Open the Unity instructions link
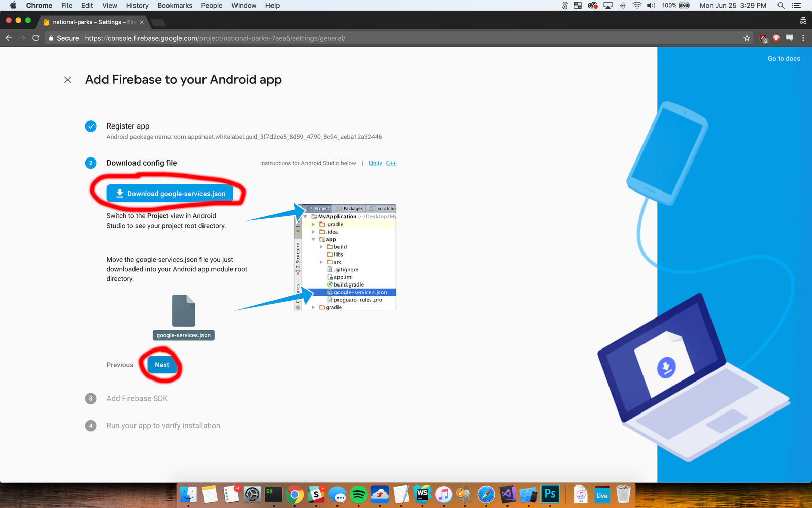The image size is (812, 508). pos(376,163)
